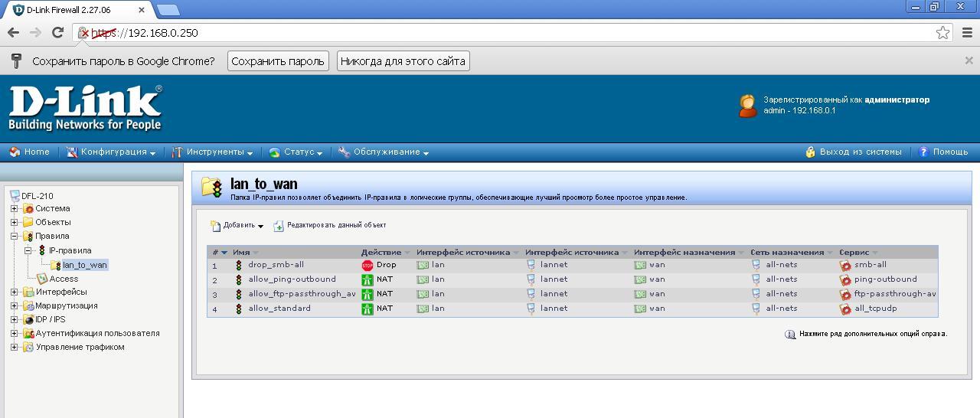Click the insecure HTTPS warning icon
This screenshot has width=980, height=418.
click(83, 33)
